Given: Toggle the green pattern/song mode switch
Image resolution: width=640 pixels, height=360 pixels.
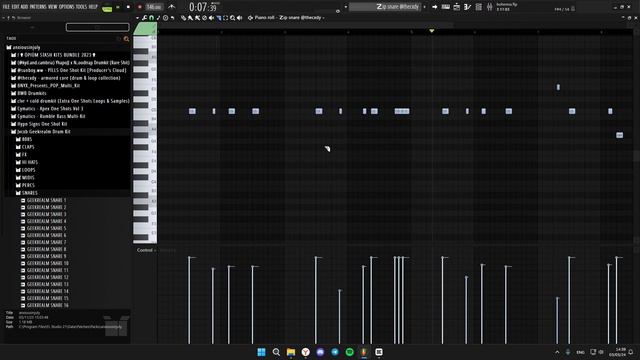Looking at the screenshot, I should coord(107,8).
